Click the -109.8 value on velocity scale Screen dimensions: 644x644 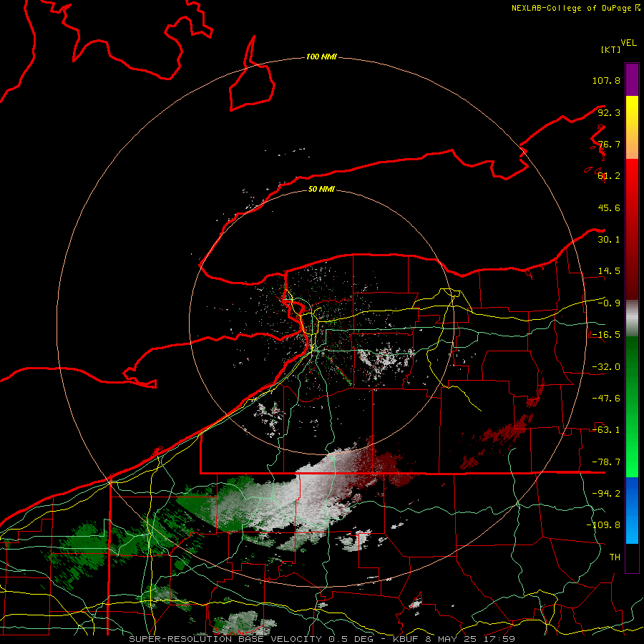point(603,525)
